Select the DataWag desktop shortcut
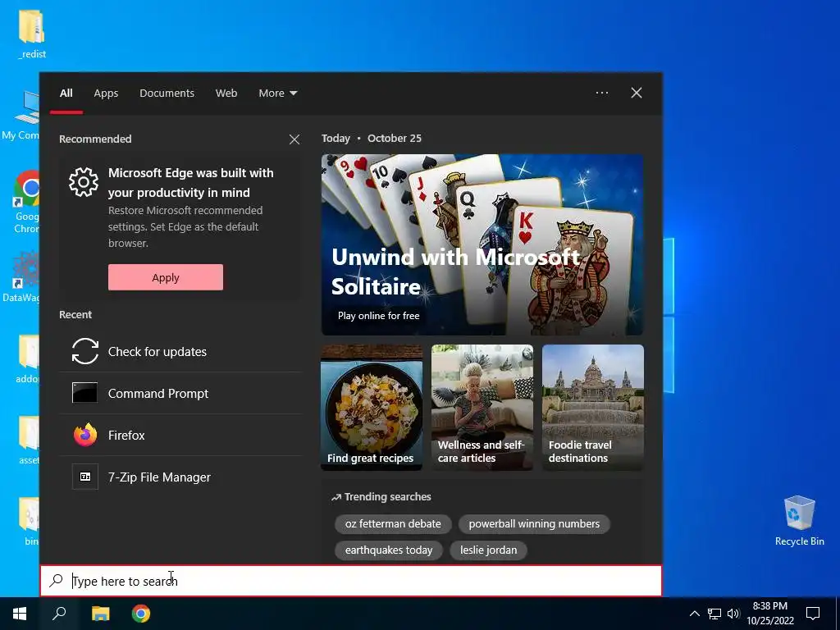 pos(21,277)
